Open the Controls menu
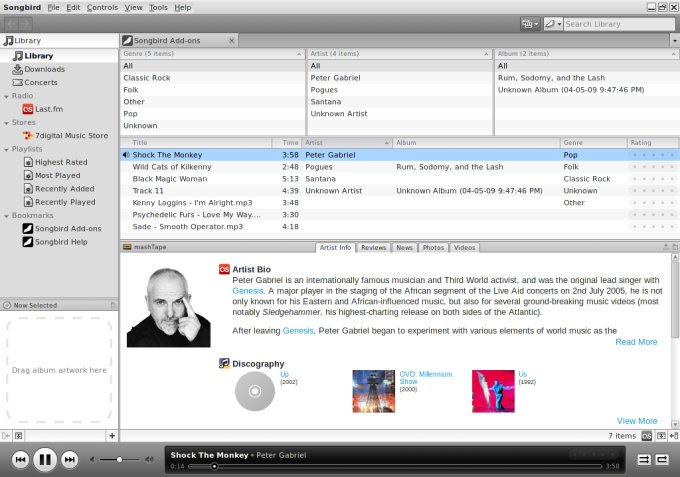680x477 pixels. (102, 7)
